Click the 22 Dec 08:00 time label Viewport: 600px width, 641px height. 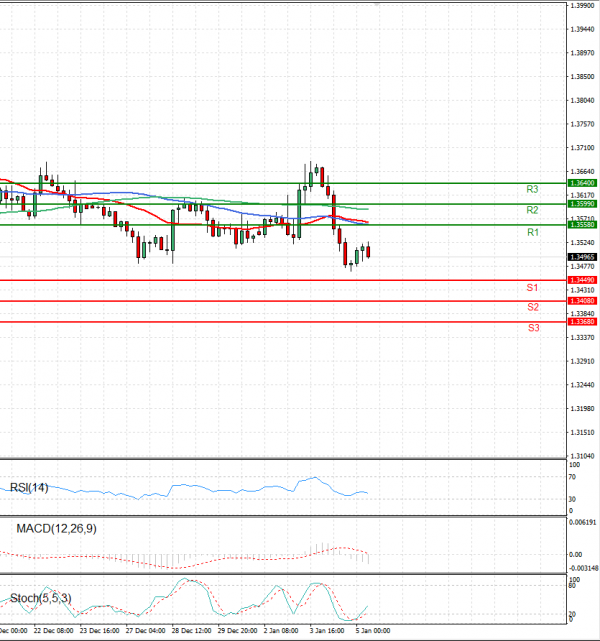click(x=54, y=630)
